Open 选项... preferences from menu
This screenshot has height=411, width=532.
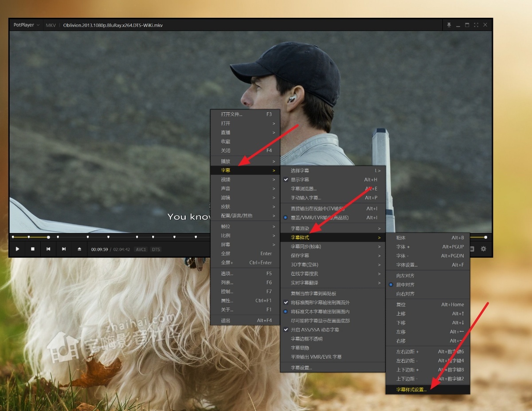click(245, 273)
